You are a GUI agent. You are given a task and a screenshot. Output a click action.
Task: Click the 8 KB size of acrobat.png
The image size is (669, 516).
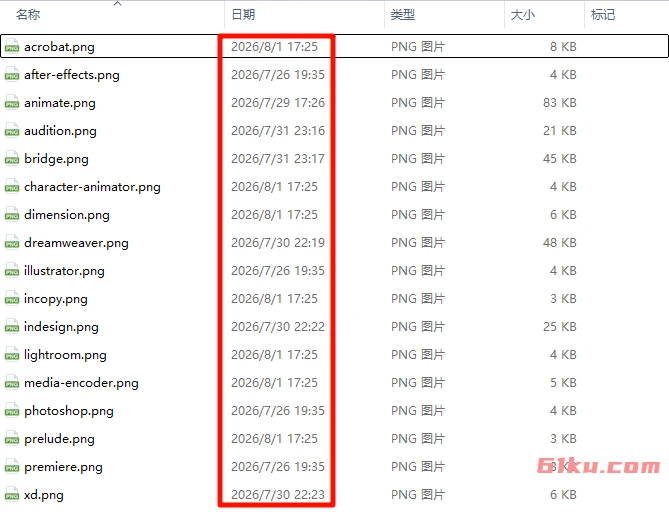click(563, 46)
